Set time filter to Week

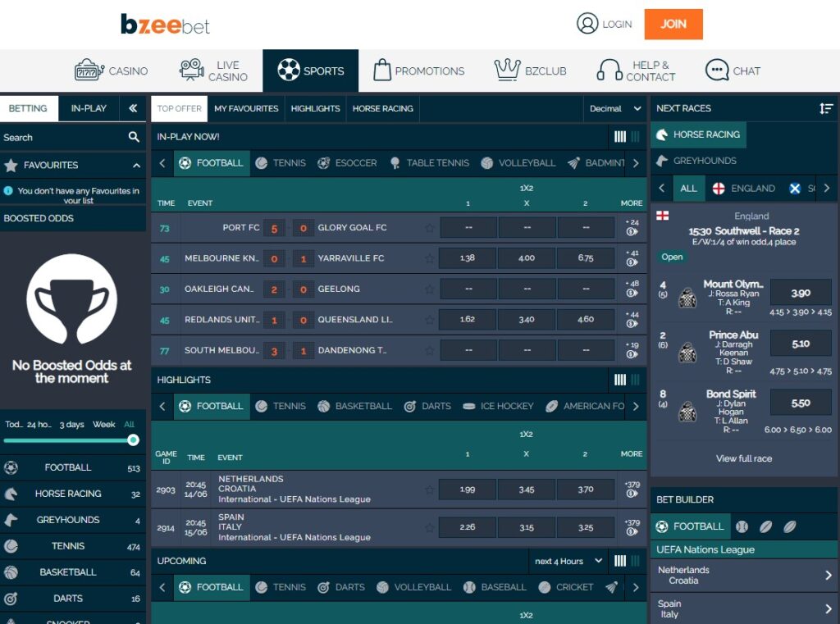click(x=104, y=424)
